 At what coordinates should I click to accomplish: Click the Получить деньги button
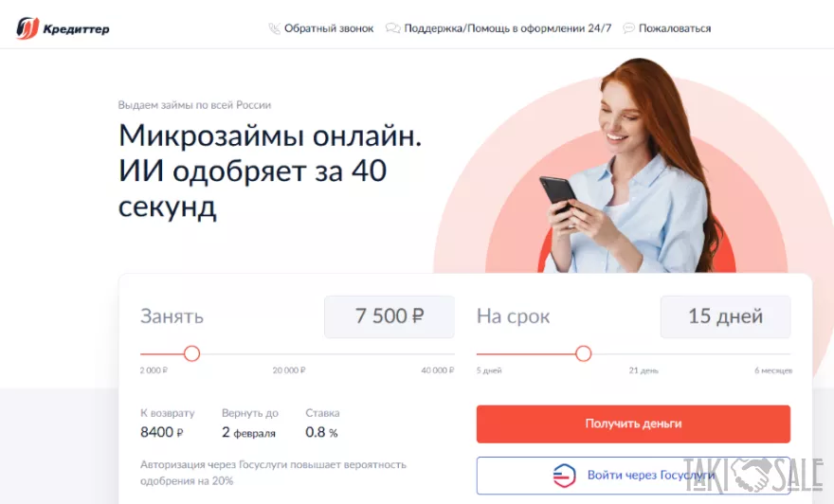(x=633, y=423)
